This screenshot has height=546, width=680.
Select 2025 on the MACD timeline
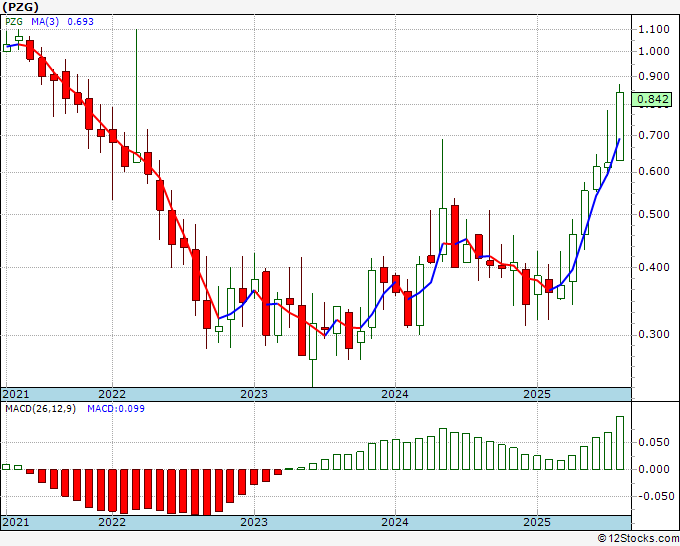(537, 522)
